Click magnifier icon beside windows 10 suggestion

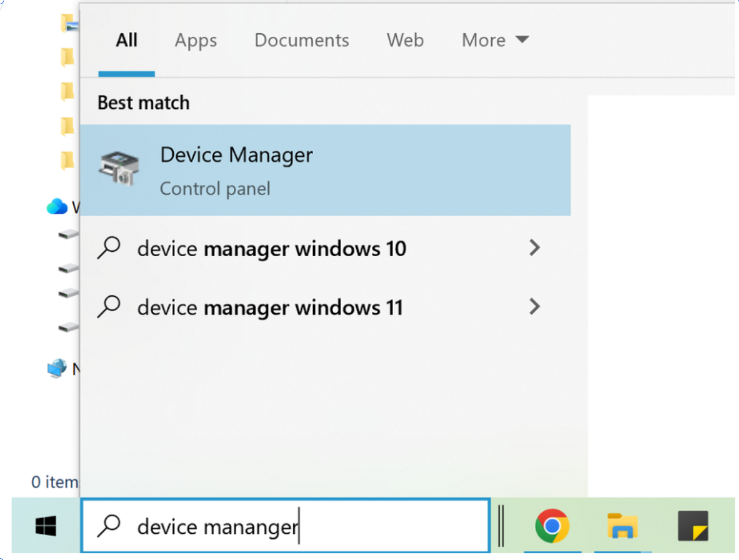point(109,248)
